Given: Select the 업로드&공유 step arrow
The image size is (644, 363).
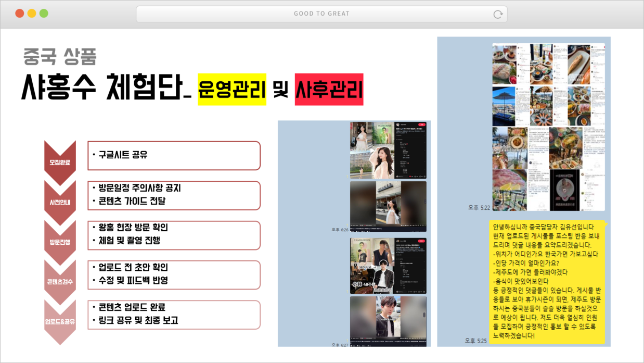Looking at the screenshot, I should click(x=60, y=321).
